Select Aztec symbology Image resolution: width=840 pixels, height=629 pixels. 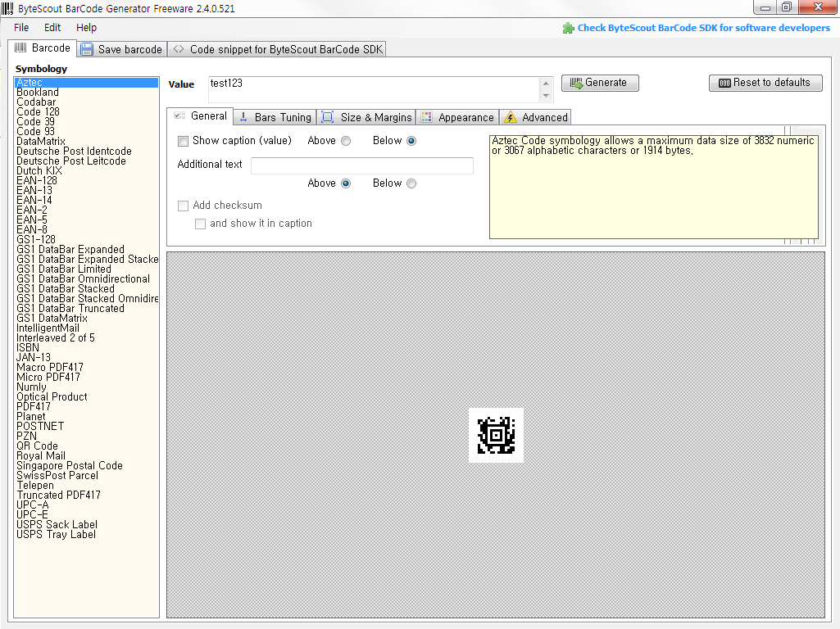(86, 83)
